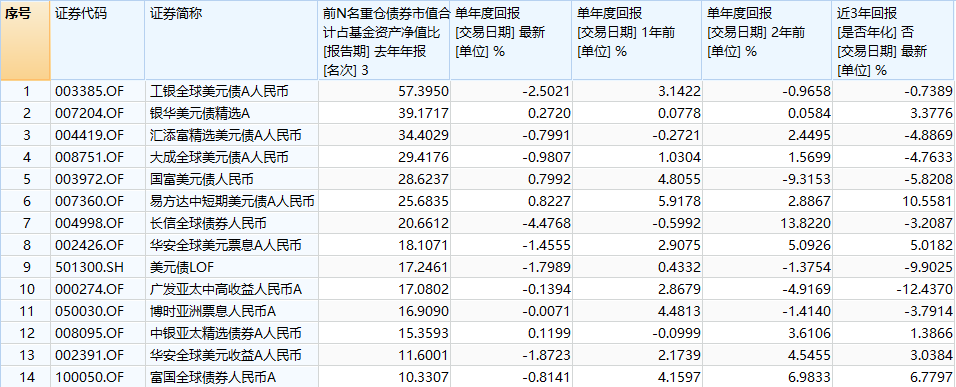This screenshot has height=387, width=956.
Task: Open fund 国富美元债人民币
Action: 201,180
